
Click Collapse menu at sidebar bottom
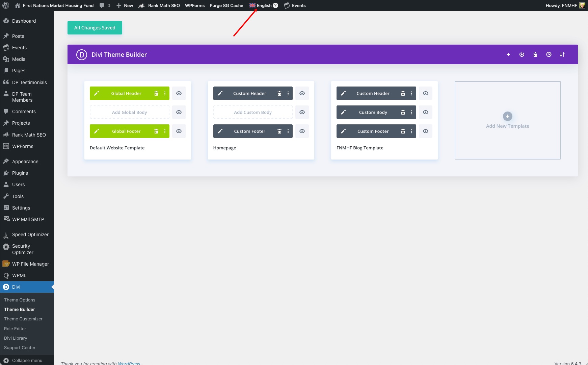click(x=27, y=360)
